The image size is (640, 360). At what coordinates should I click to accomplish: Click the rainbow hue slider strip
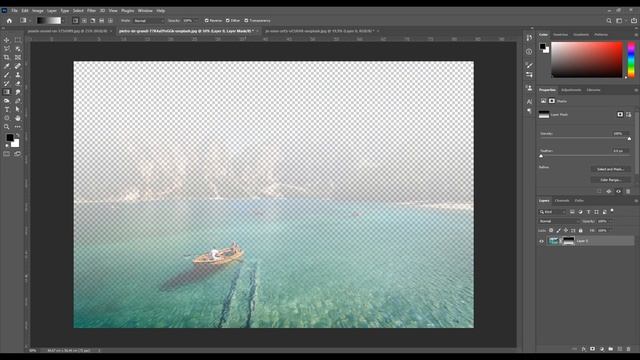[631, 60]
